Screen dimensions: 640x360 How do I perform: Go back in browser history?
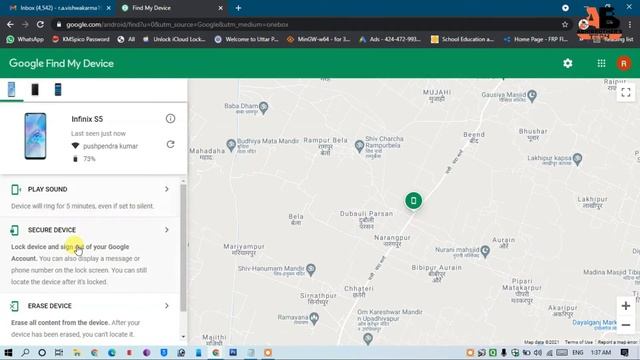[10, 24]
